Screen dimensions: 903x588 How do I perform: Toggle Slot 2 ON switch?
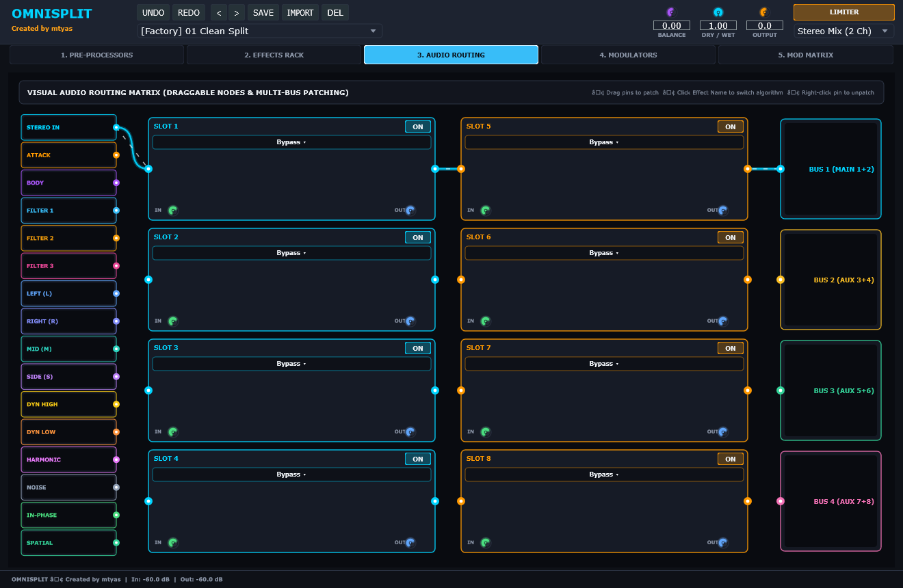[418, 237]
